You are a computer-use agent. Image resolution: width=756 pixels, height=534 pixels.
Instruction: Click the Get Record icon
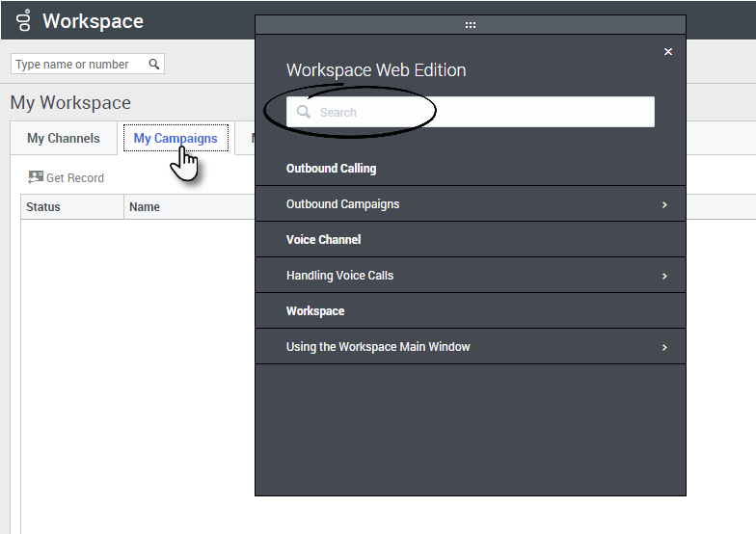(x=36, y=177)
